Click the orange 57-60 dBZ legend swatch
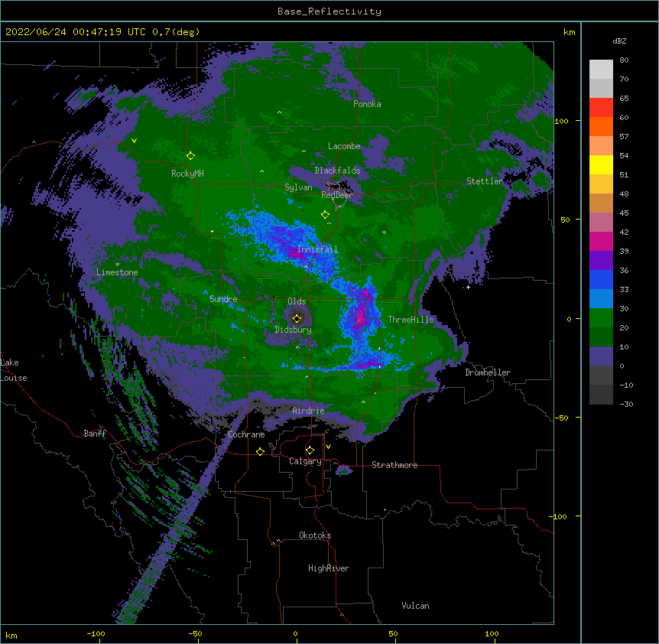This screenshot has height=644, width=659. coord(601,127)
